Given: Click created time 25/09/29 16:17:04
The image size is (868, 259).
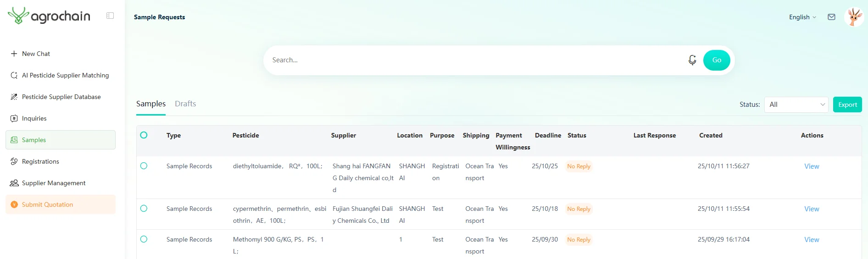Looking at the screenshot, I should (723, 239).
